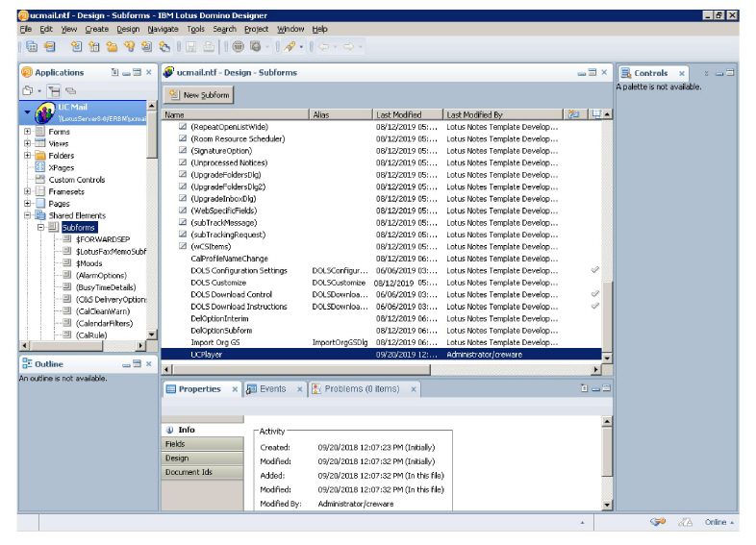The height and width of the screenshot is (545, 756).
Task: Open the Fields properties section
Action: pyautogui.click(x=203, y=444)
